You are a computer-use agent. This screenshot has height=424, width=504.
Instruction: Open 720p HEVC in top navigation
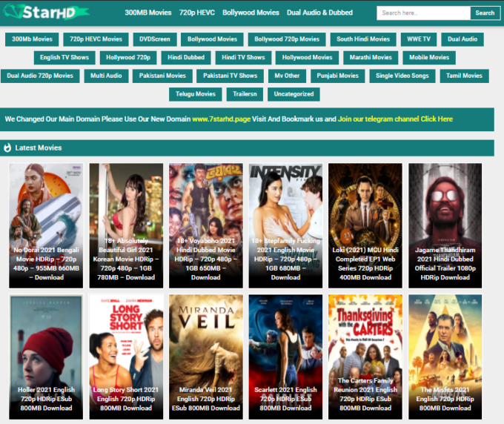(x=196, y=13)
